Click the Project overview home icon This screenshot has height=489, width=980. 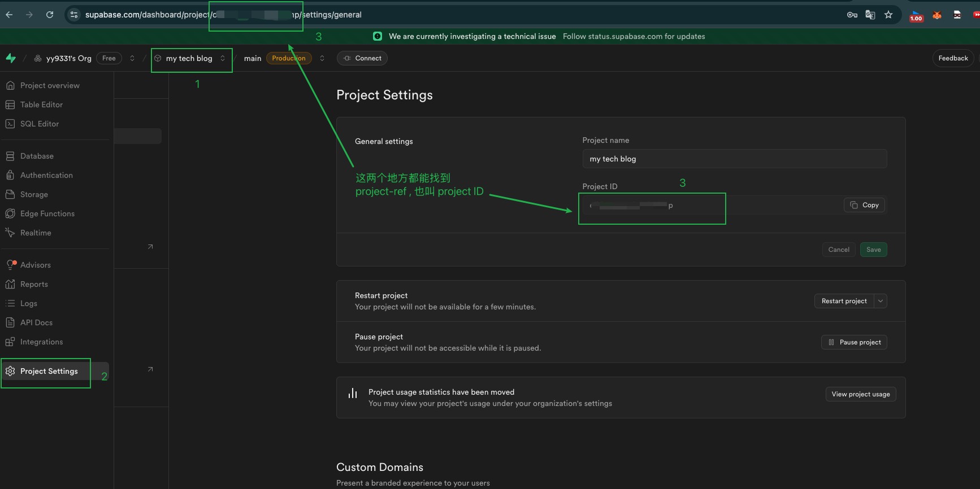10,85
